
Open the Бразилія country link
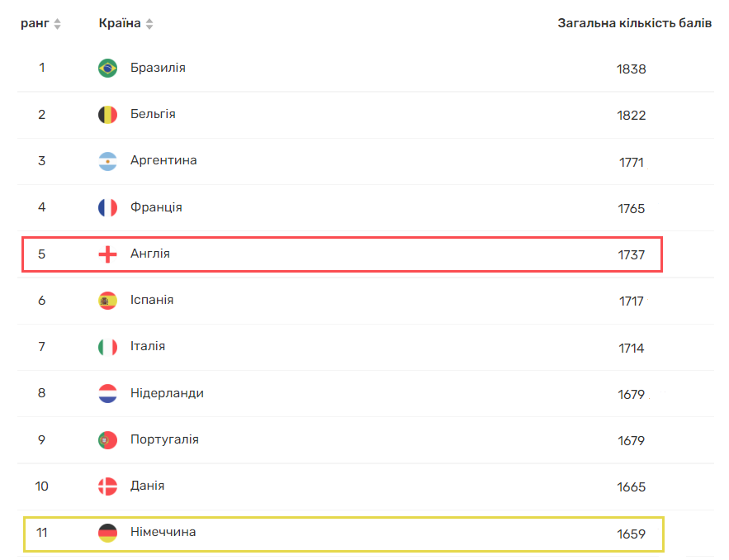[x=158, y=68]
